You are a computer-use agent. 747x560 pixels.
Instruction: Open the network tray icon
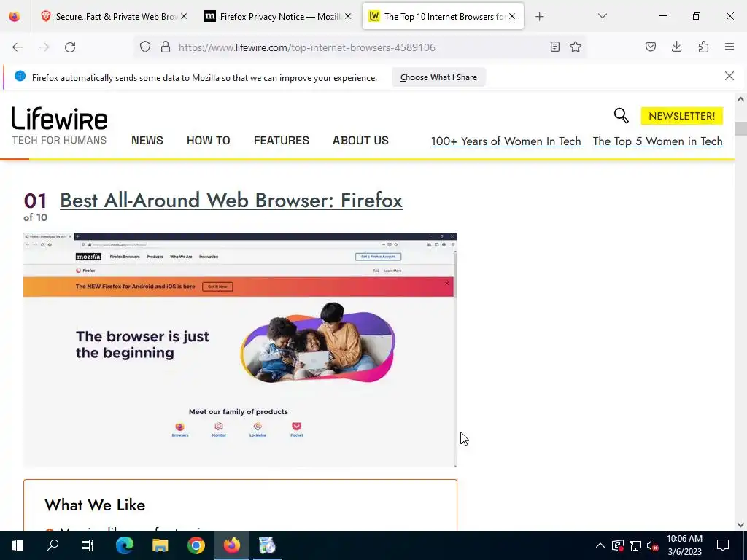click(x=635, y=545)
